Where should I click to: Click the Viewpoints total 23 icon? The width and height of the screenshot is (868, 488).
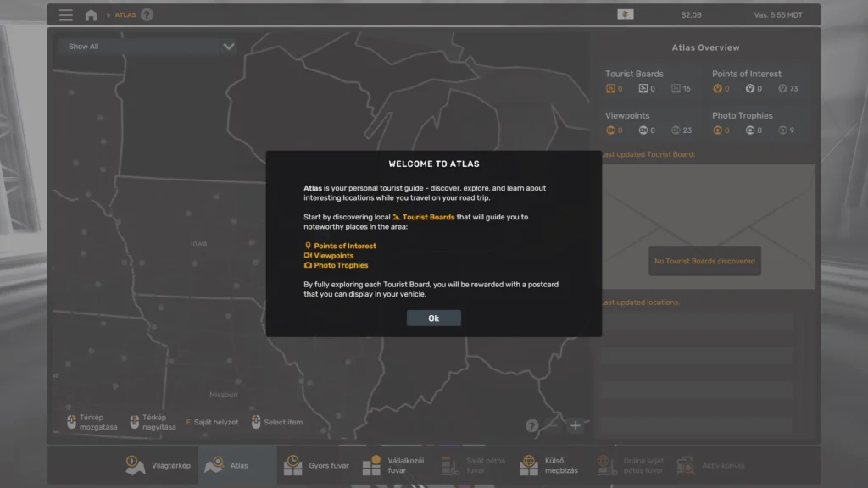(x=676, y=130)
